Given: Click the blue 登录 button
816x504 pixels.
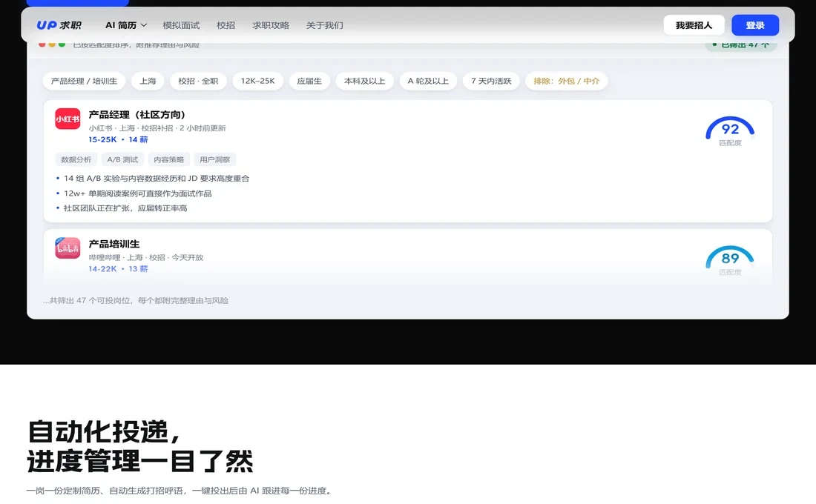Looking at the screenshot, I should click(755, 25).
